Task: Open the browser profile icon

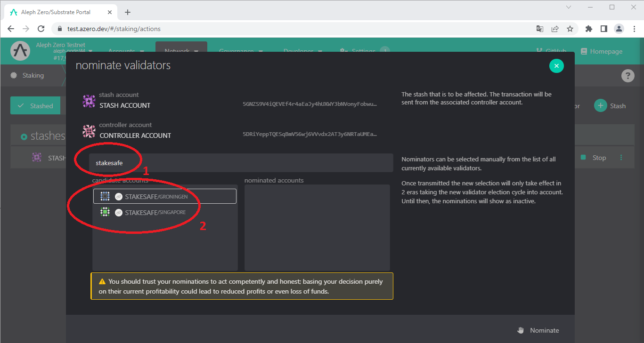Action: [619, 29]
